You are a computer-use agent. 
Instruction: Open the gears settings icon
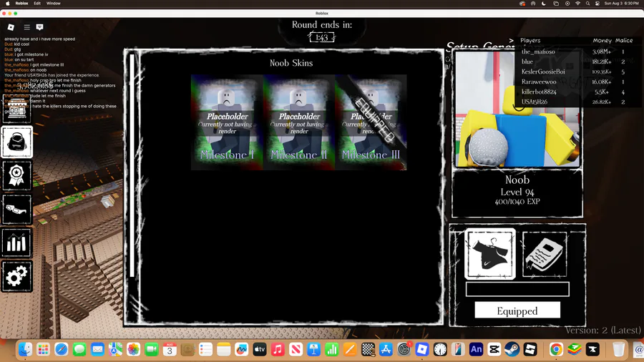(17, 276)
